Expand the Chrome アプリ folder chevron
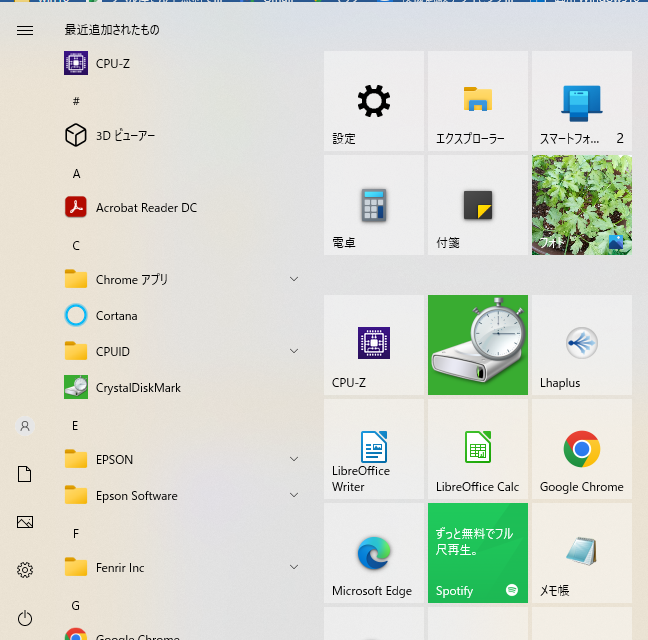The width and height of the screenshot is (648, 640). point(294,279)
